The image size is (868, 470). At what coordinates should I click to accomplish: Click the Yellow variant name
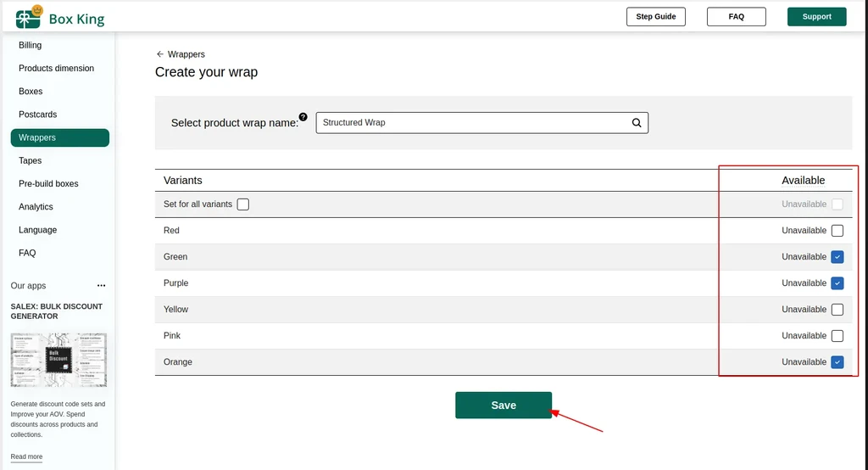pos(176,310)
